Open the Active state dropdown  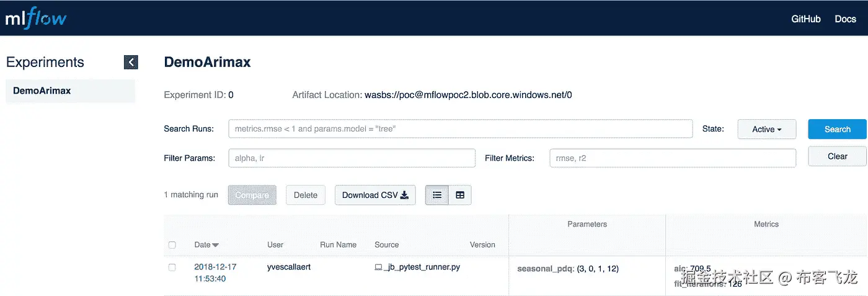click(766, 129)
